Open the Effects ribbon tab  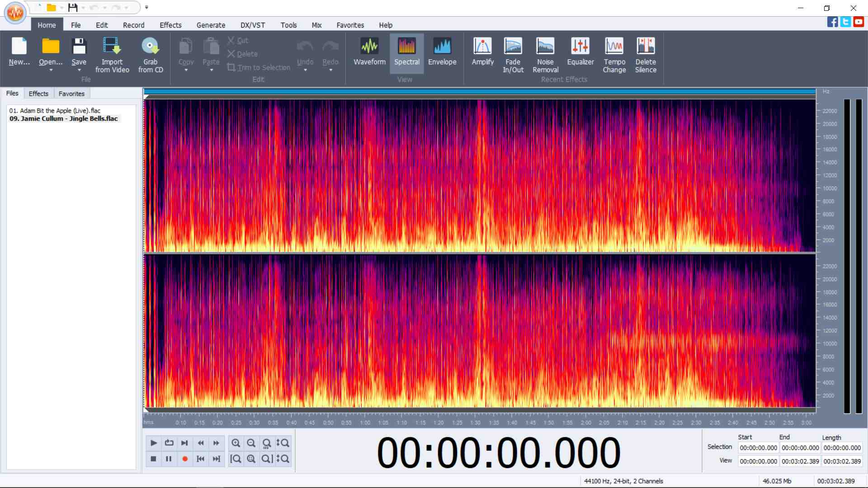(170, 25)
